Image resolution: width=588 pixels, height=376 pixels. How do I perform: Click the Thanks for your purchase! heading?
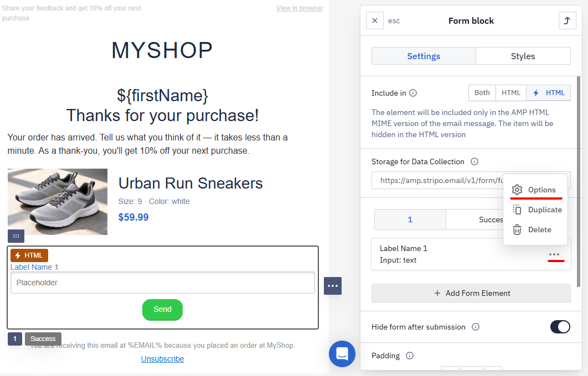point(162,116)
